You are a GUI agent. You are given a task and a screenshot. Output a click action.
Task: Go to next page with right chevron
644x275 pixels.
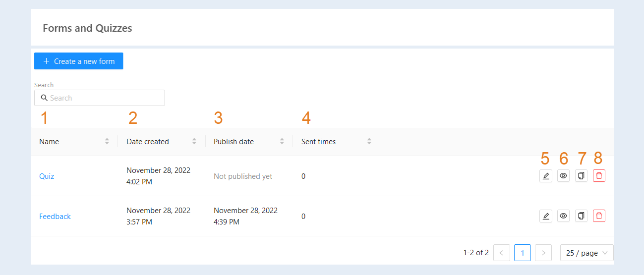tap(543, 253)
